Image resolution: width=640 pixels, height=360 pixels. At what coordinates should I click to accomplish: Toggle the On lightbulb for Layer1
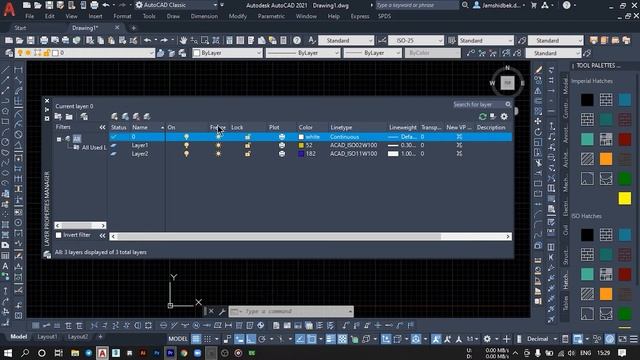click(x=187, y=145)
